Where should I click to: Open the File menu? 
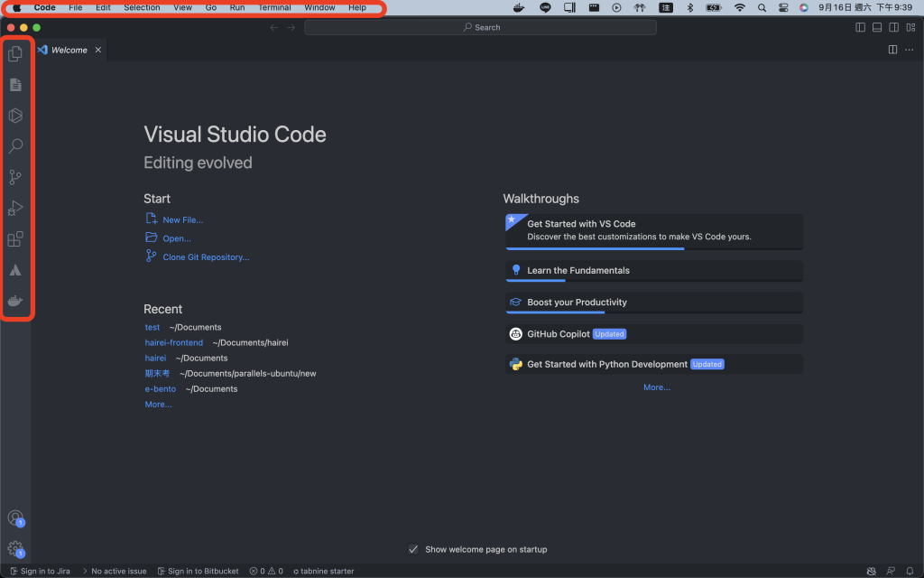click(x=76, y=7)
